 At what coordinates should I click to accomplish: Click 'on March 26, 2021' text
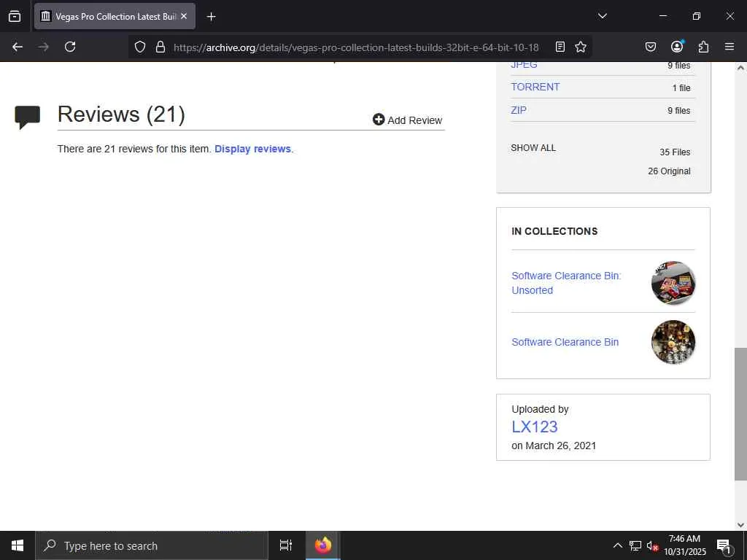tap(554, 446)
